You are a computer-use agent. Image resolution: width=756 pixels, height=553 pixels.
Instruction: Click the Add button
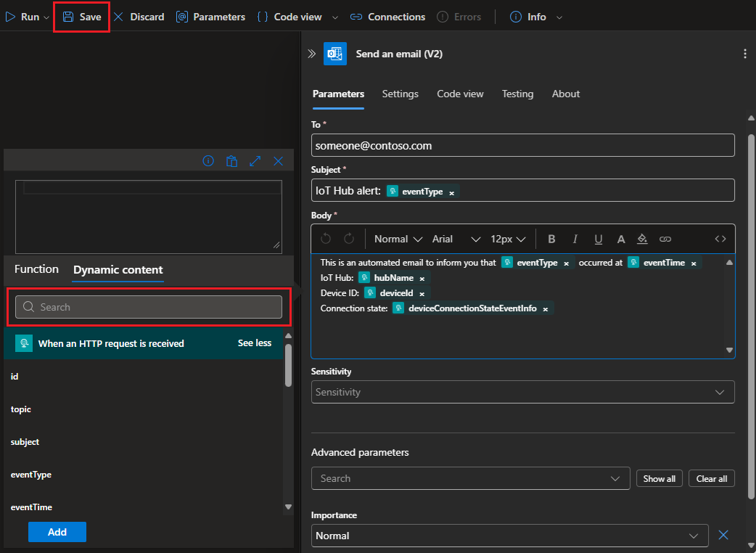click(x=57, y=532)
